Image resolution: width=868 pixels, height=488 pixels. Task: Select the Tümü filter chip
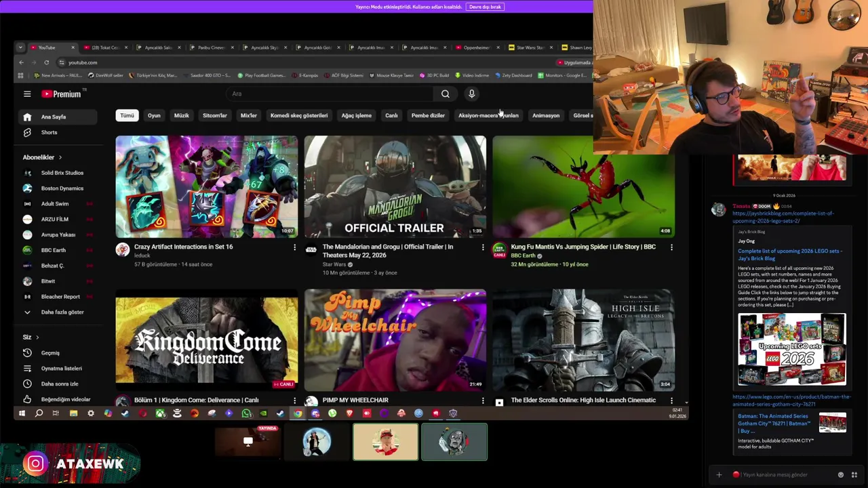(x=127, y=115)
